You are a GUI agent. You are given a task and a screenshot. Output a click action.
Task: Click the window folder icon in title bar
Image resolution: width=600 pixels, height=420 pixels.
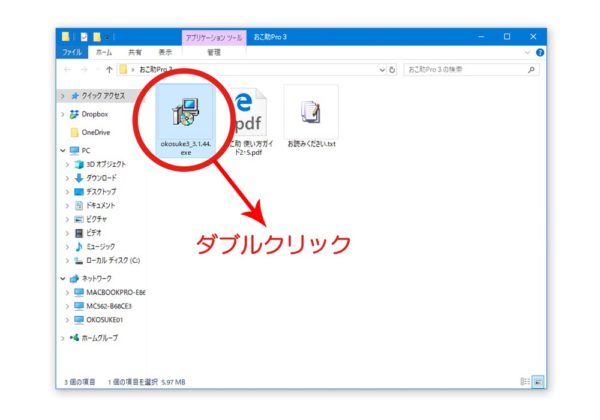(x=65, y=37)
